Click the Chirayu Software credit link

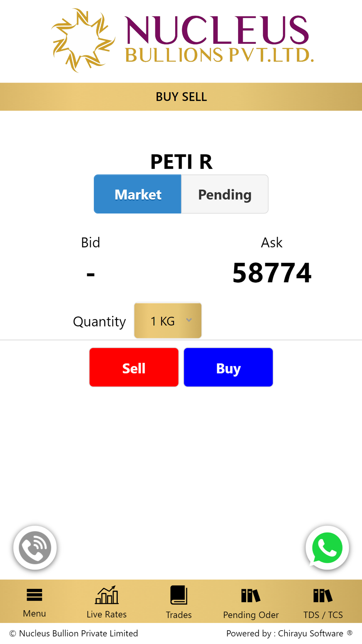[x=311, y=633]
